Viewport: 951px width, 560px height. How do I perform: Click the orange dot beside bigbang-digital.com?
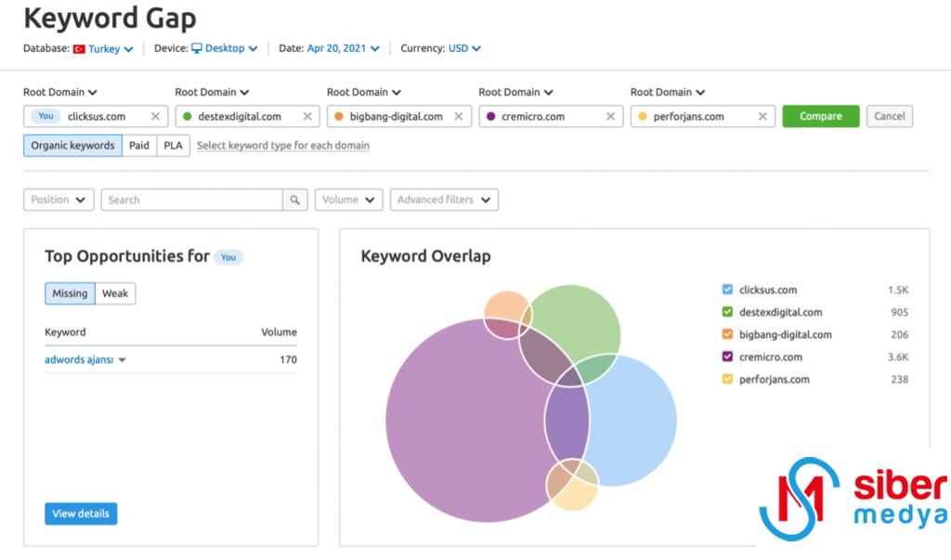pos(339,116)
